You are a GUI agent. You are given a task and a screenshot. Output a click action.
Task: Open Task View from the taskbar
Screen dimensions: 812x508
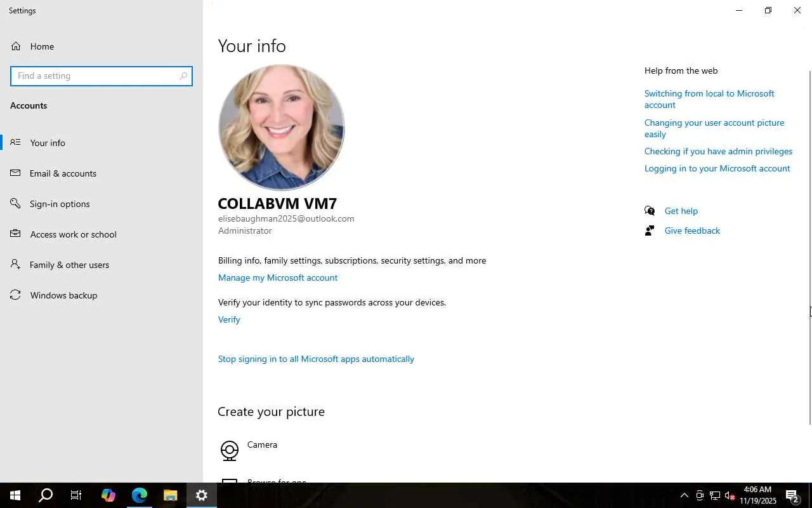(76, 495)
